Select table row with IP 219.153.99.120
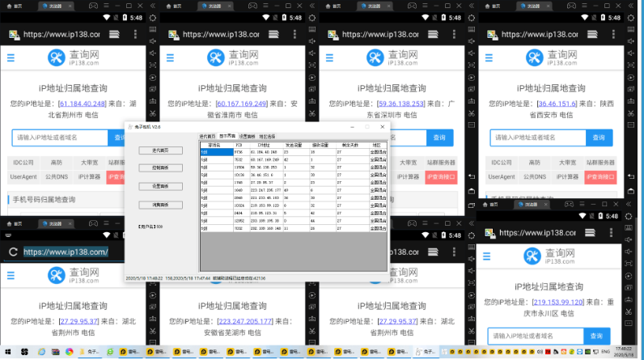644x360 pixels. pyautogui.click(x=293, y=205)
